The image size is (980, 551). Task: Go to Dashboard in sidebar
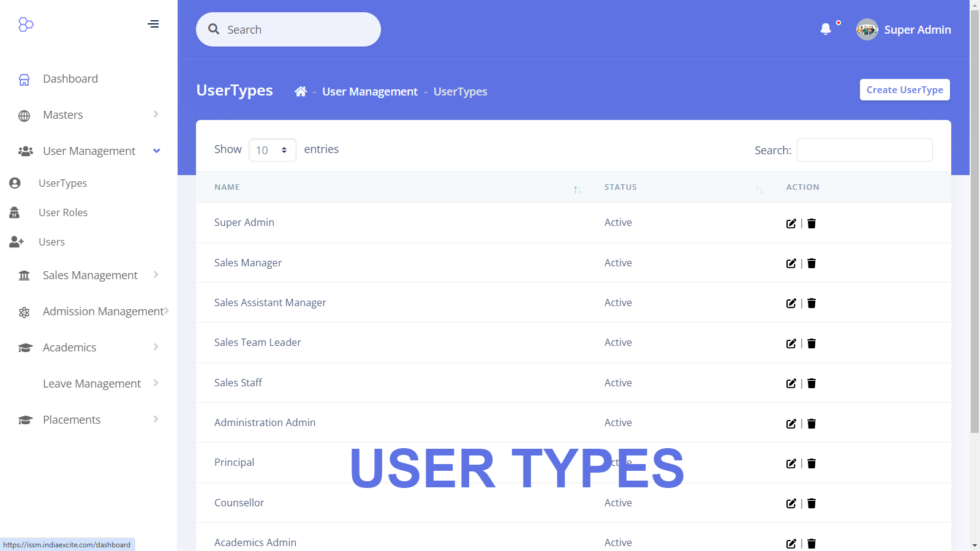(70, 79)
